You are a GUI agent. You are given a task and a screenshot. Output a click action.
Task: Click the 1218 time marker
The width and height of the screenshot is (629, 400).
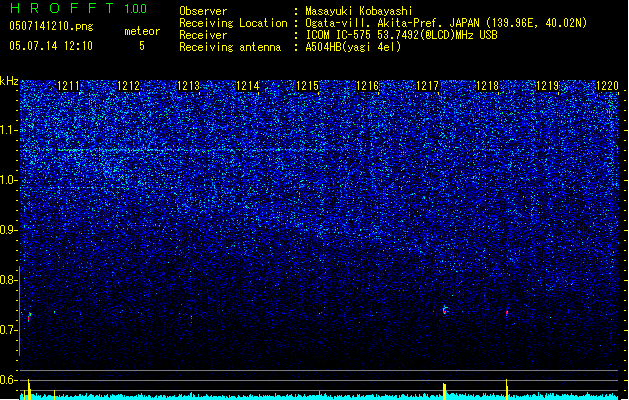click(487, 86)
